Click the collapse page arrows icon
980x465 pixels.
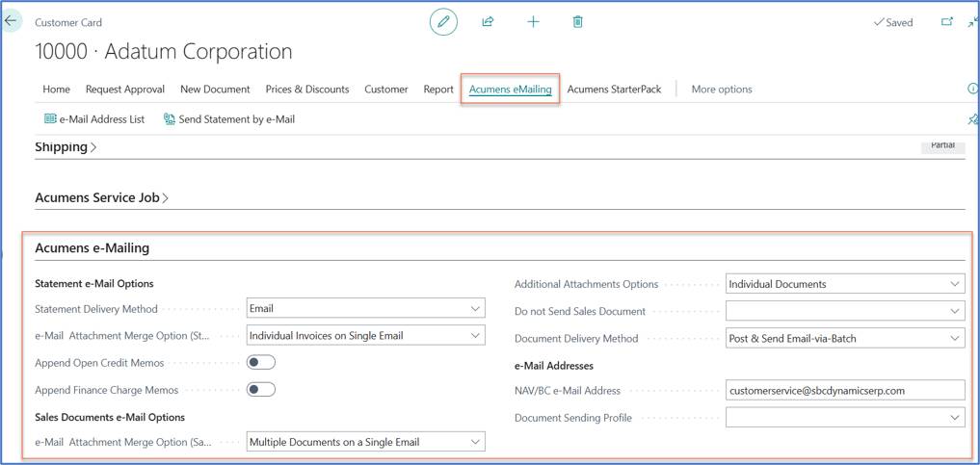(x=972, y=22)
